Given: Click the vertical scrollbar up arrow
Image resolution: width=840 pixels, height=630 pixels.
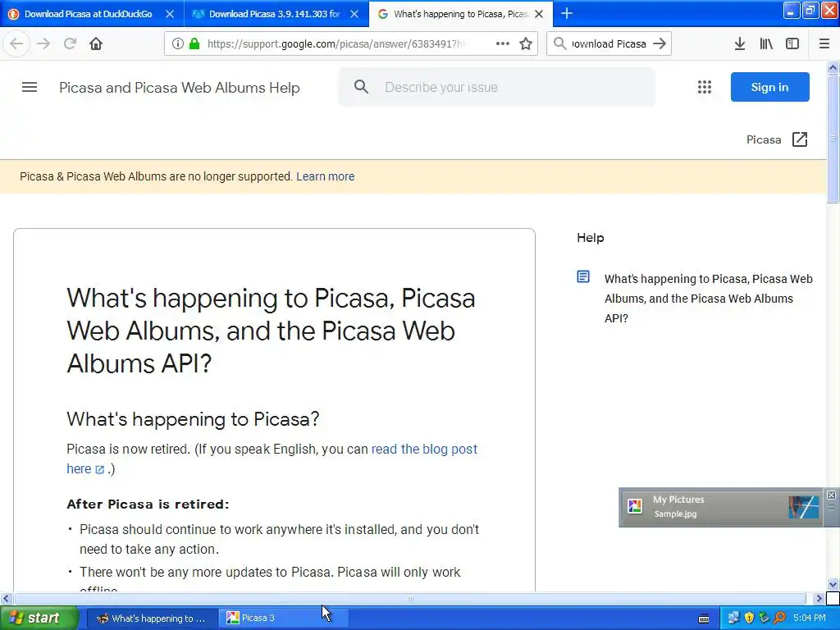Looking at the screenshot, I should point(833,67).
